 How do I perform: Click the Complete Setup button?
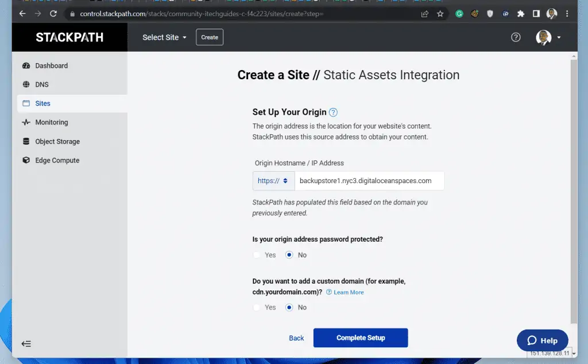coord(361,338)
